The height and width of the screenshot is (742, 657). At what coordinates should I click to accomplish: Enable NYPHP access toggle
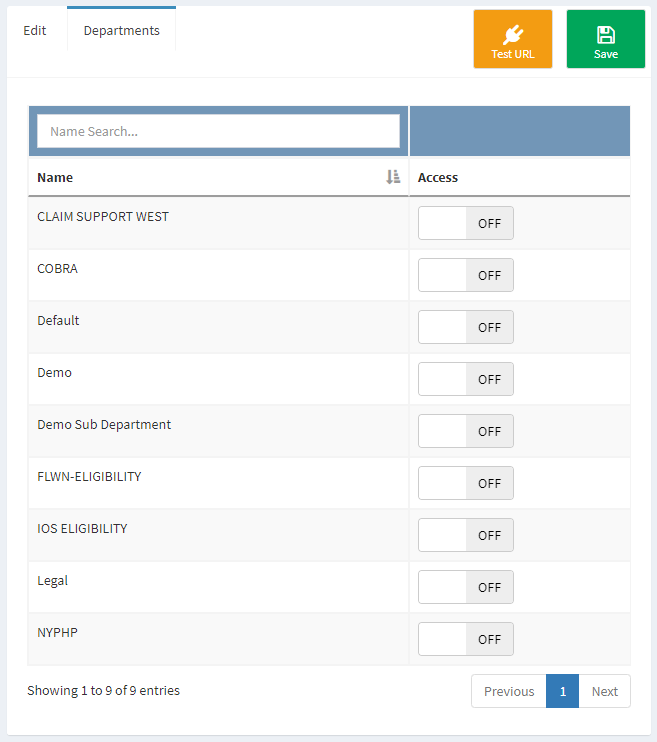point(466,639)
